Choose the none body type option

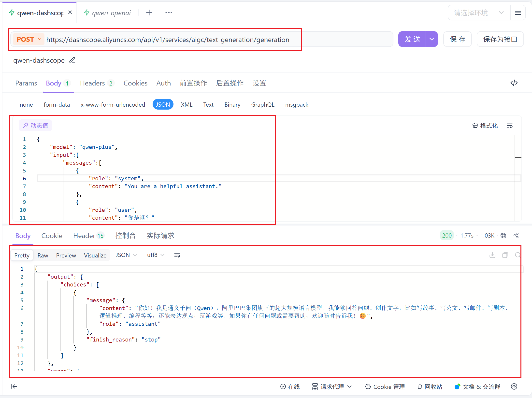[26, 105]
